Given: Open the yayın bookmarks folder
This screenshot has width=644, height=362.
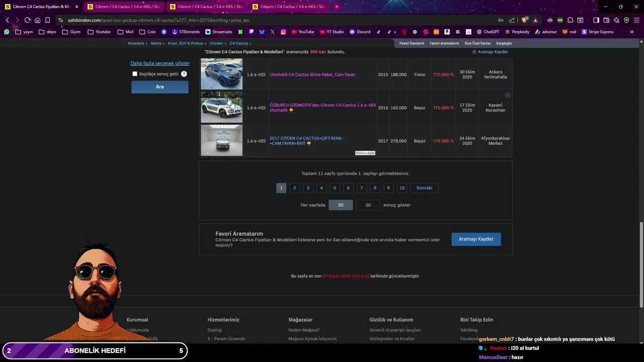Looking at the screenshot, I should click(x=24, y=32).
